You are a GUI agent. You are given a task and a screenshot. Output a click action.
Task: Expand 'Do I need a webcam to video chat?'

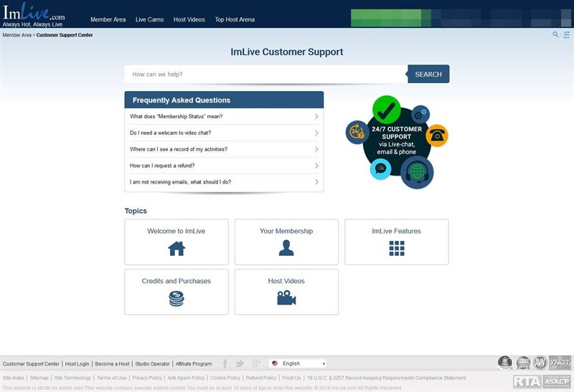click(224, 133)
